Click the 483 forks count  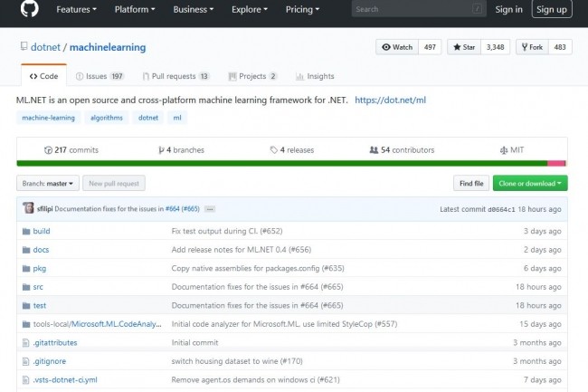click(560, 47)
